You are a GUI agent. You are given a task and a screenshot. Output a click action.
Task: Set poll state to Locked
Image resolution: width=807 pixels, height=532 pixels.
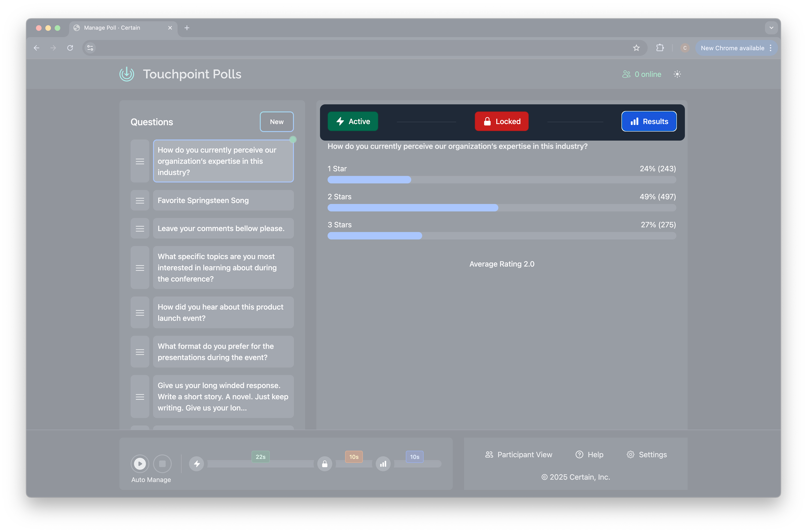[501, 121]
